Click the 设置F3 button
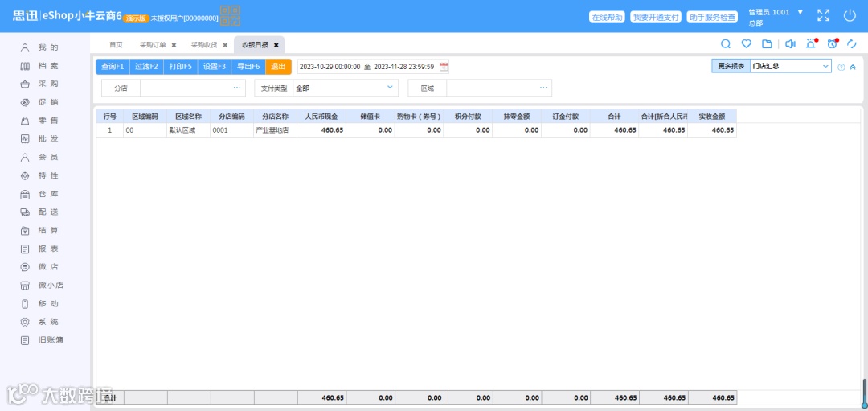Image resolution: width=868 pixels, height=411 pixels. click(x=215, y=67)
